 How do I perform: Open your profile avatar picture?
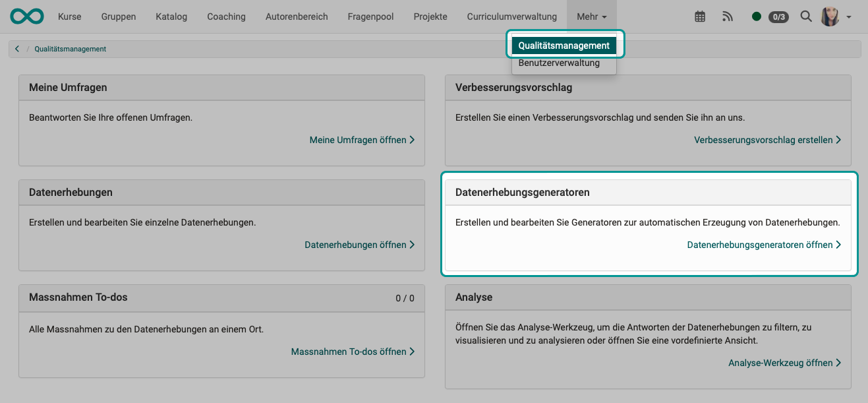(829, 16)
